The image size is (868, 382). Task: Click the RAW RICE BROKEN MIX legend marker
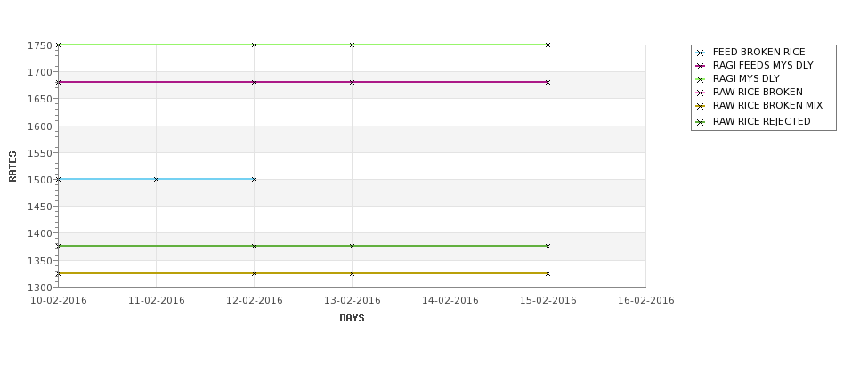coord(701,106)
